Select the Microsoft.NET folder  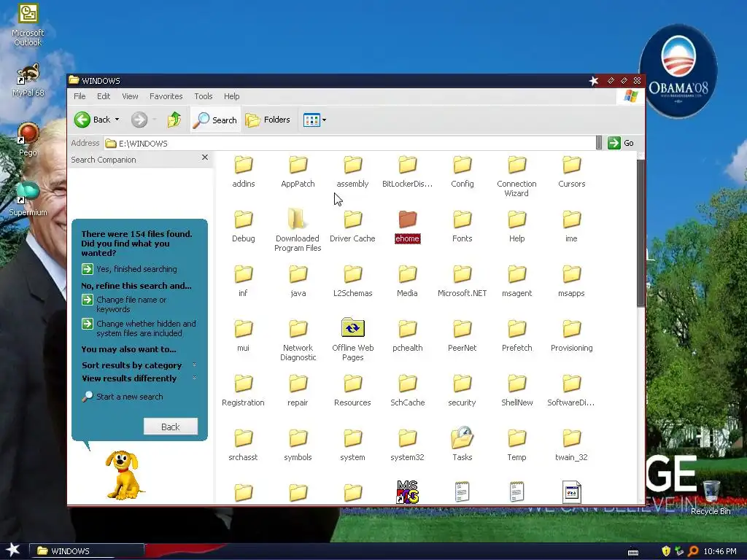(462, 281)
